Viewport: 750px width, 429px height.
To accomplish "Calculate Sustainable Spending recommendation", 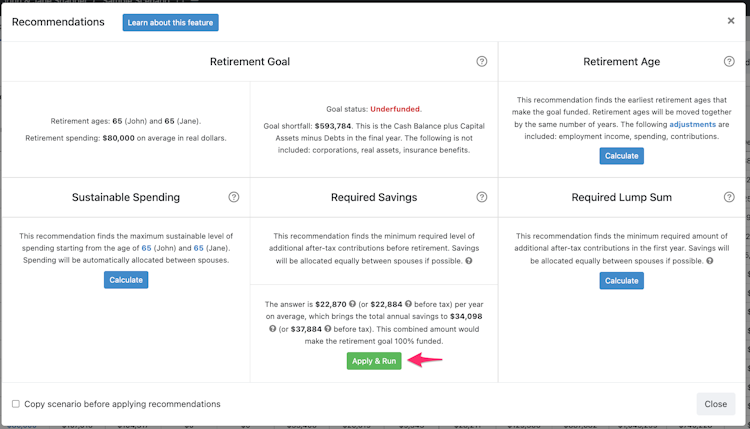I will (125, 280).
